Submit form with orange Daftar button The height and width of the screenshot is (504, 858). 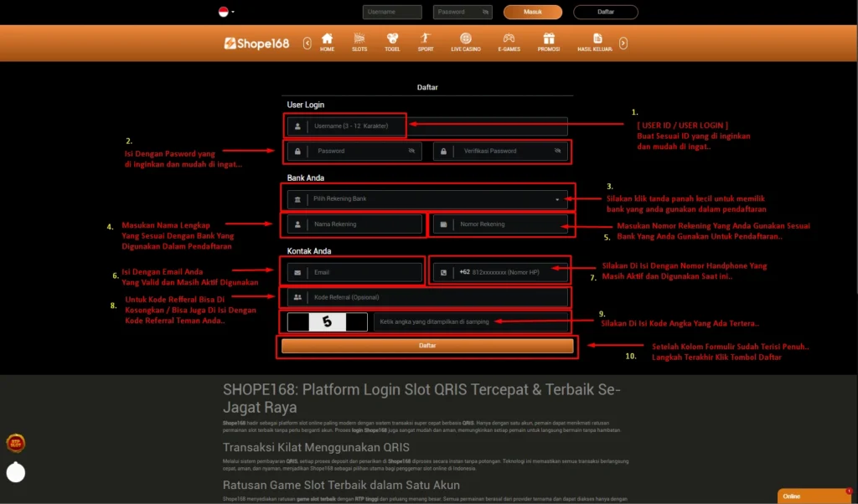click(x=427, y=345)
